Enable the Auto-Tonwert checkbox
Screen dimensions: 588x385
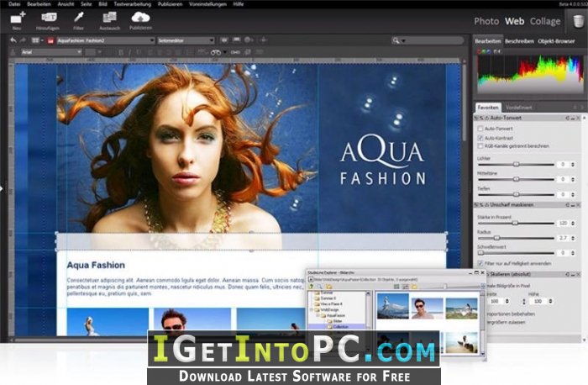pyautogui.click(x=480, y=129)
